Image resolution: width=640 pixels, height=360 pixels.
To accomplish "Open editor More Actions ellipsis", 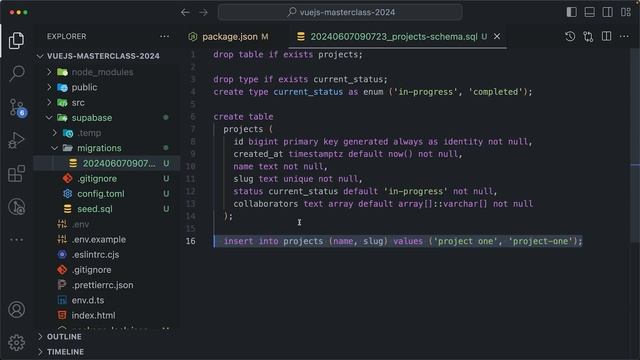I will point(624,36).
